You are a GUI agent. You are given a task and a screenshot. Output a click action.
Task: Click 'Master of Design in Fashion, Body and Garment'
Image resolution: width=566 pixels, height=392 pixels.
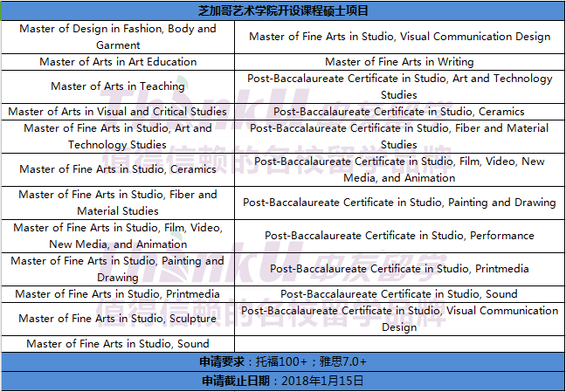tap(118, 37)
